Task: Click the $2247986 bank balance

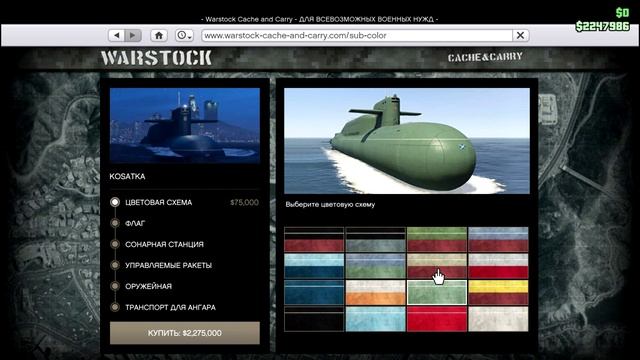Action: click(x=602, y=27)
